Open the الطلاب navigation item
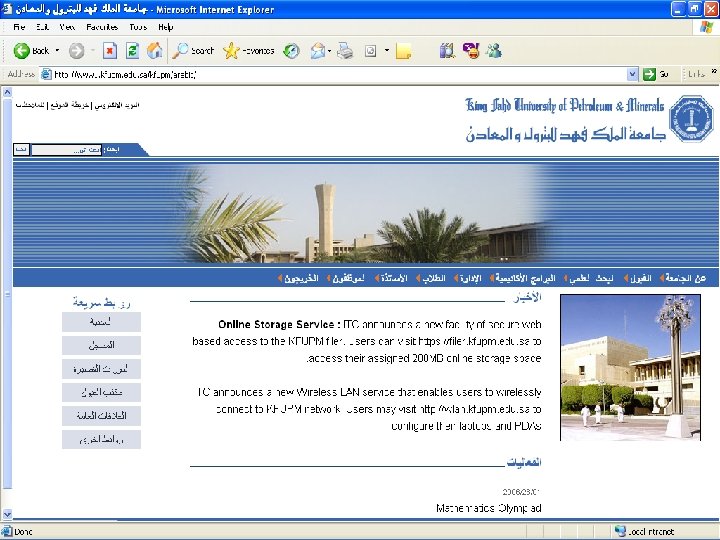720x540 pixels. (x=433, y=278)
